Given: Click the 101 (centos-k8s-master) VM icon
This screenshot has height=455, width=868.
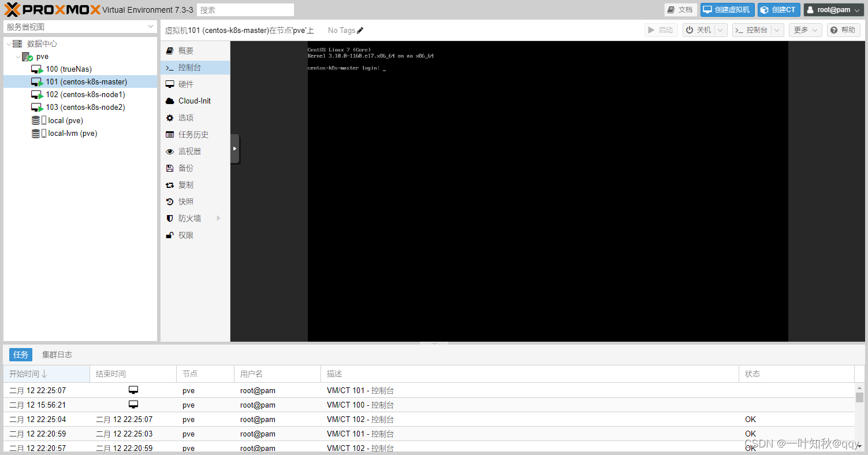Looking at the screenshot, I should (x=37, y=82).
